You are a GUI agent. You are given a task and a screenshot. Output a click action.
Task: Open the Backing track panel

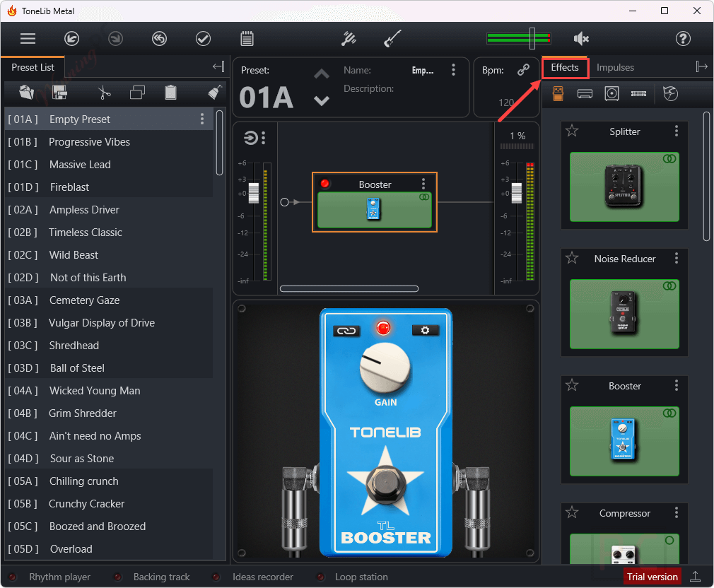(161, 577)
